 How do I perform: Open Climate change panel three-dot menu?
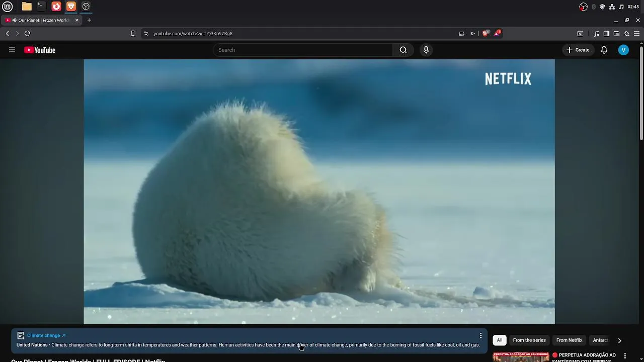480,335
